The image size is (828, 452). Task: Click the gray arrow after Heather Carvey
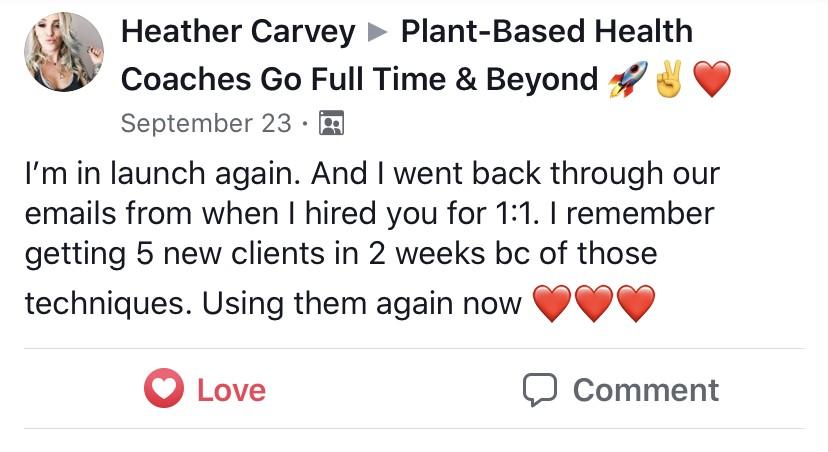[x=377, y=33]
